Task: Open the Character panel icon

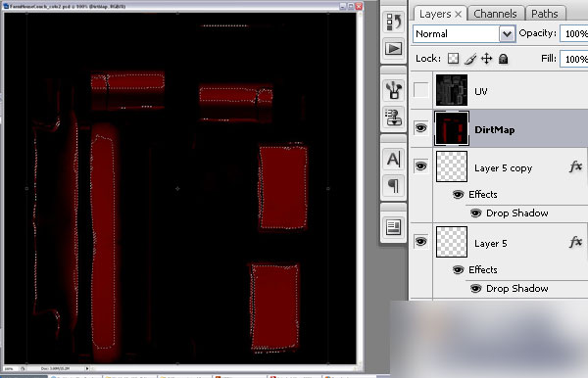Action: click(x=393, y=159)
